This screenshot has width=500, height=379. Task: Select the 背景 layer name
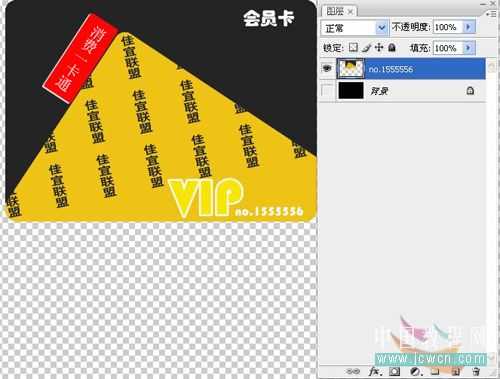[x=379, y=91]
